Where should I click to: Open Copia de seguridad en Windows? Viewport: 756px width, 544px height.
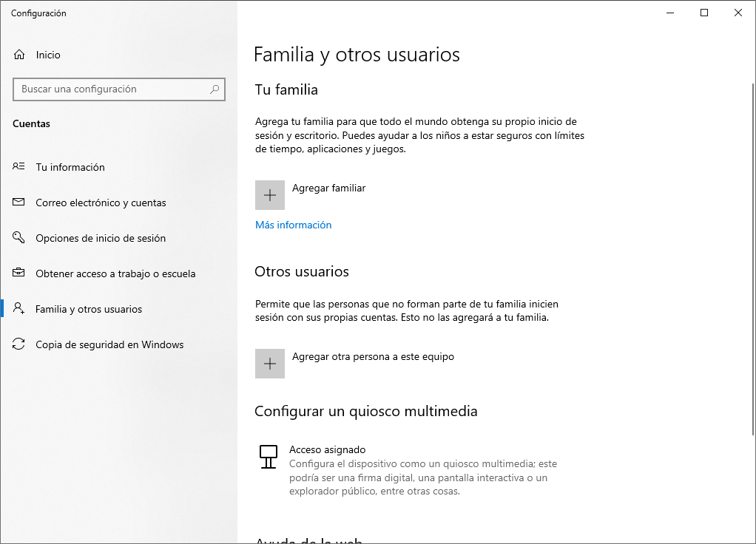(x=109, y=344)
